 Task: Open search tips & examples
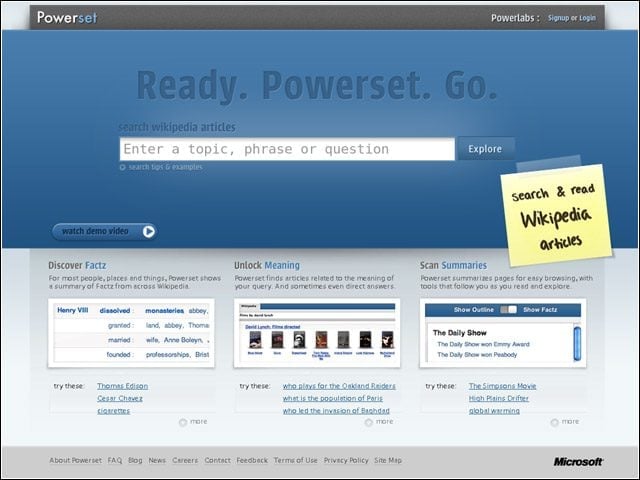[161, 167]
